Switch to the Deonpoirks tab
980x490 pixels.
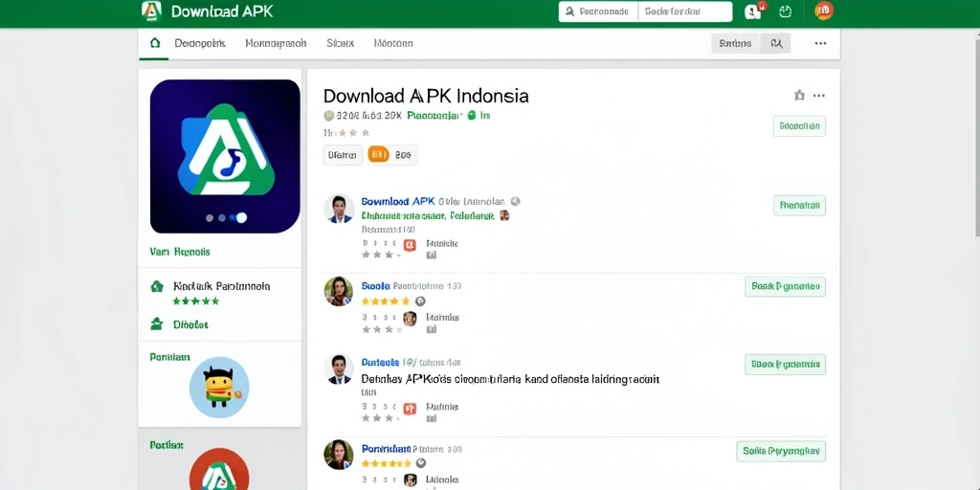pyautogui.click(x=199, y=43)
